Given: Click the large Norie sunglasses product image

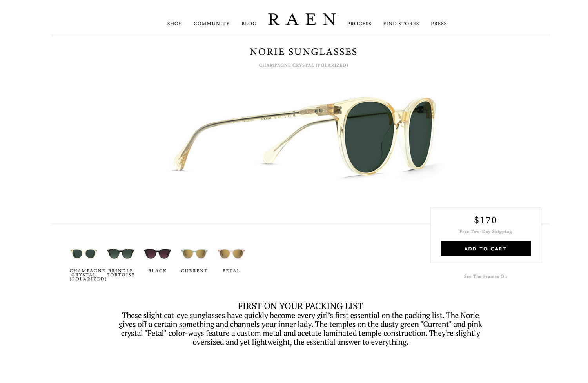Looking at the screenshot, I should 305,137.
